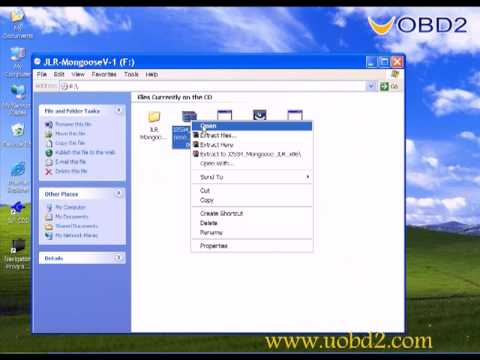Choose Extract Here in context menu
Image resolution: width=480 pixels, height=360 pixels.
coord(252,145)
